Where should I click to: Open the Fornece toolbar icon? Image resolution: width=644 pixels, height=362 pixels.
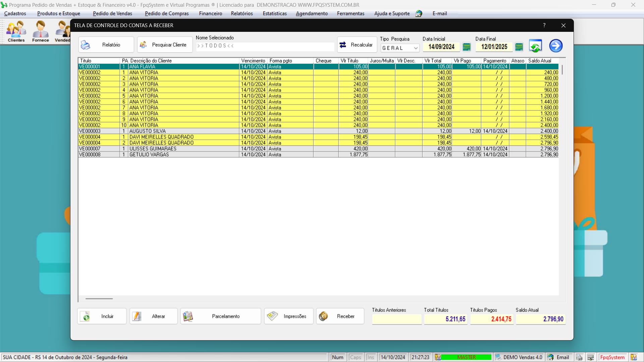[x=41, y=31]
